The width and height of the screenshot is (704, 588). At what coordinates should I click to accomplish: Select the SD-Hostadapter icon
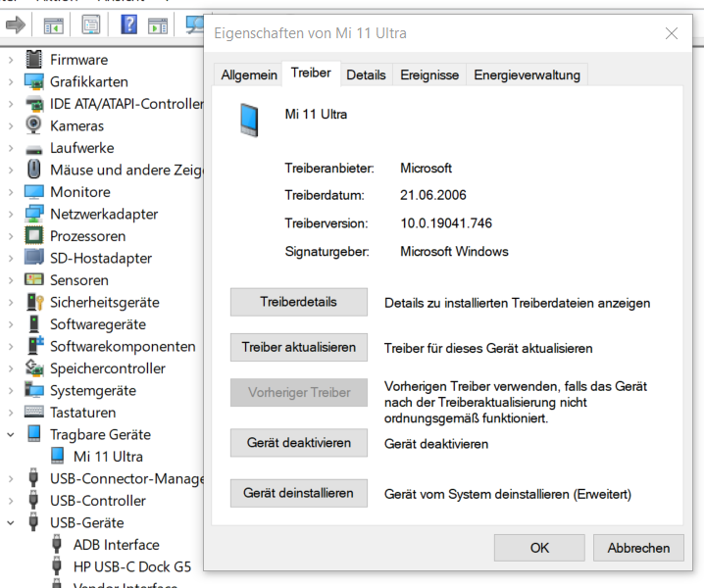tap(34, 258)
